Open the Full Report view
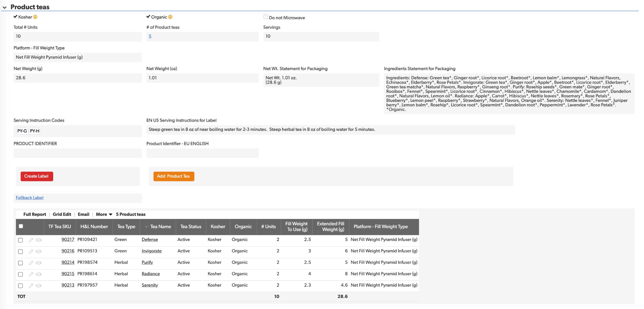Screen dimensions: 644x309 point(35,214)
